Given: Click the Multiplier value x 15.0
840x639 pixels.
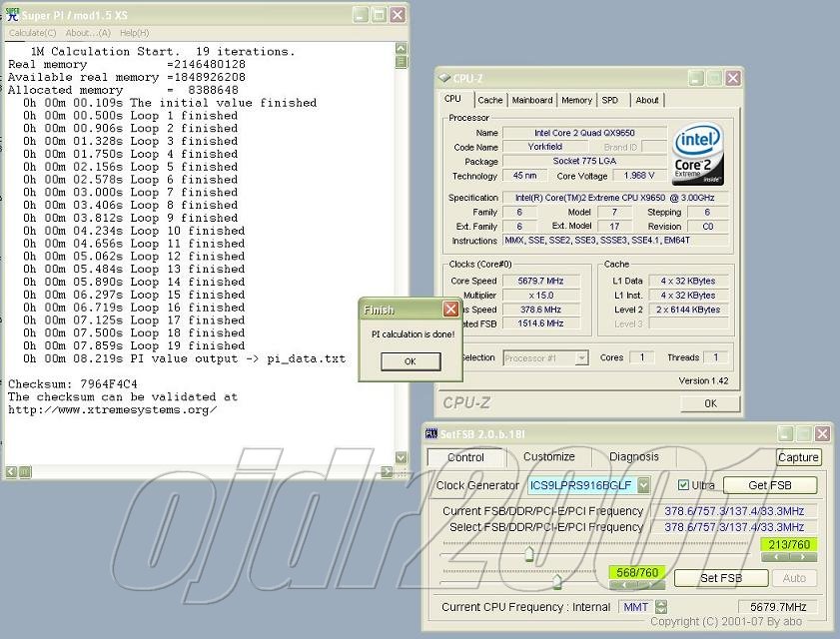Looking at the screenshot, I should coord(540,296).
